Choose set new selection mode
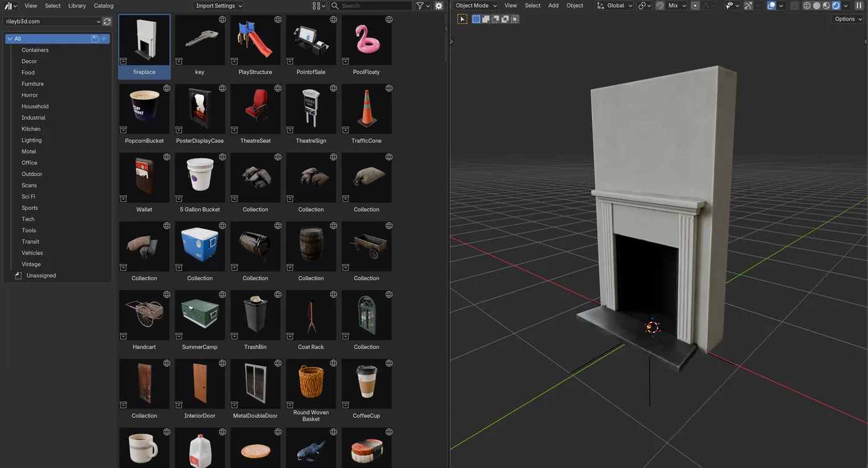 click(476, 19)
